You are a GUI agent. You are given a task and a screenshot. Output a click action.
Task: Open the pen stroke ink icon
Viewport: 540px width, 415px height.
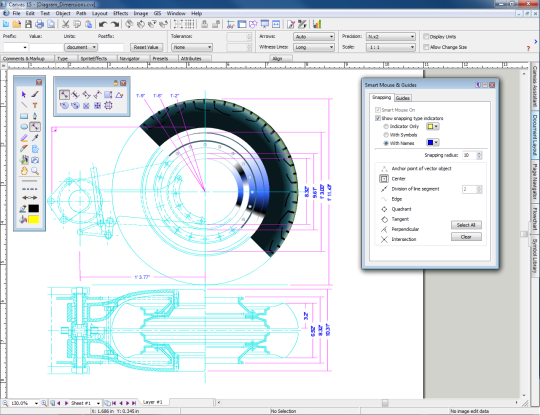coord(23,208)
